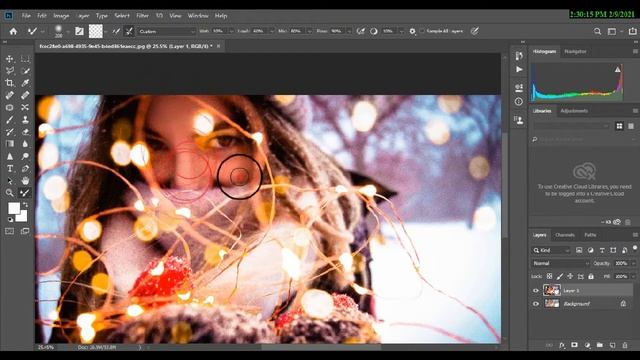
Task: Close the open document tab
Action: (x=218, y=46)
